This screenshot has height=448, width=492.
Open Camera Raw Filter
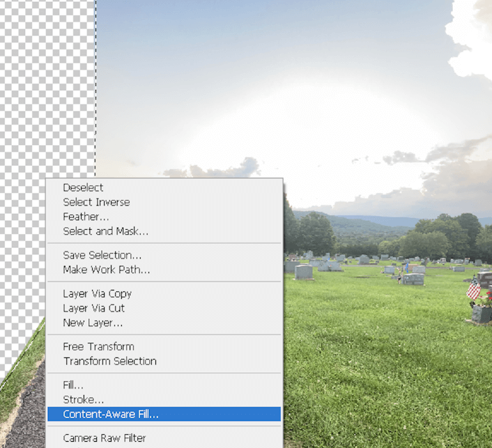point(164,438)
